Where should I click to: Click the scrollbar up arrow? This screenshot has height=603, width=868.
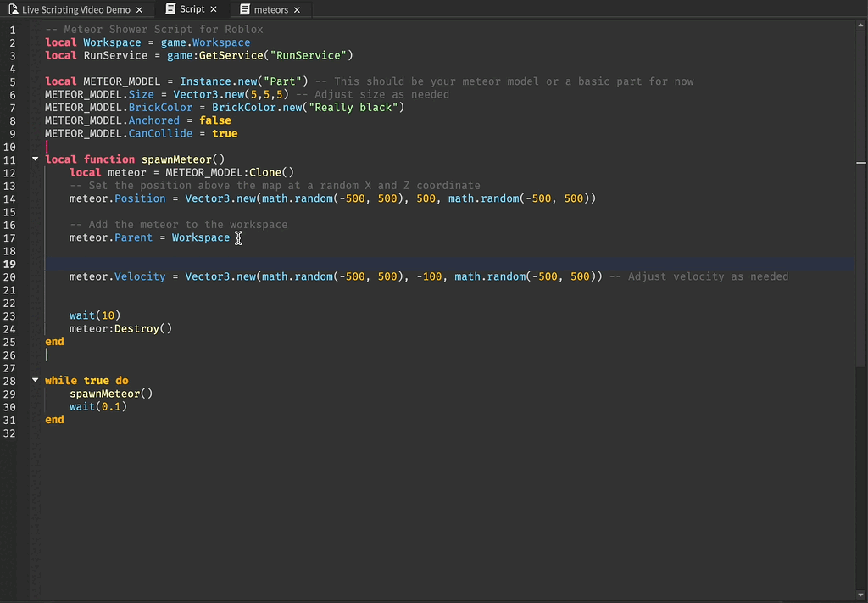pyautogui.click(x=861, y=25)
